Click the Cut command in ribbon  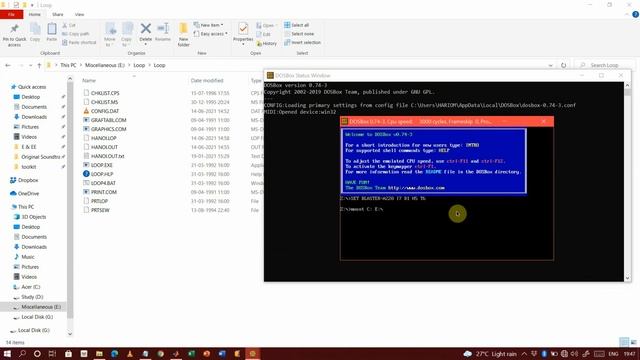pos(69,25)
